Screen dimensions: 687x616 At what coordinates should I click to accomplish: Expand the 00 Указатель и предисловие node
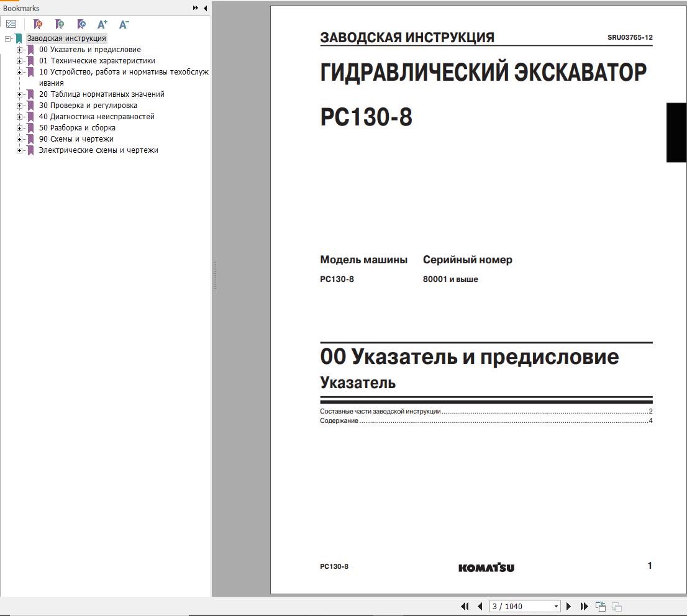click(19, 50)
